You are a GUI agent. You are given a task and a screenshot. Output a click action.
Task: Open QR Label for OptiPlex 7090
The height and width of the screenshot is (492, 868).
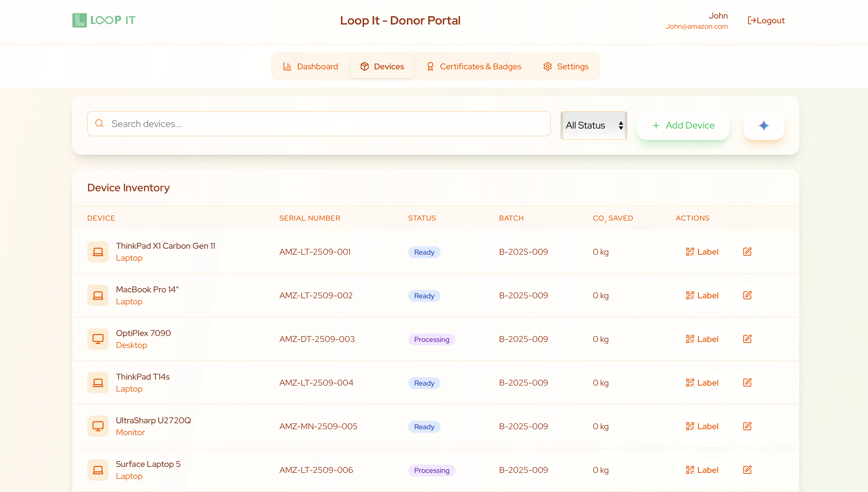tap(702, 339)
